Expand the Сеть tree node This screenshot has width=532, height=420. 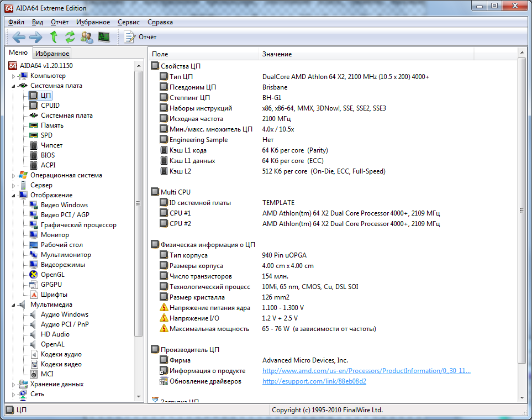point(14,395)
